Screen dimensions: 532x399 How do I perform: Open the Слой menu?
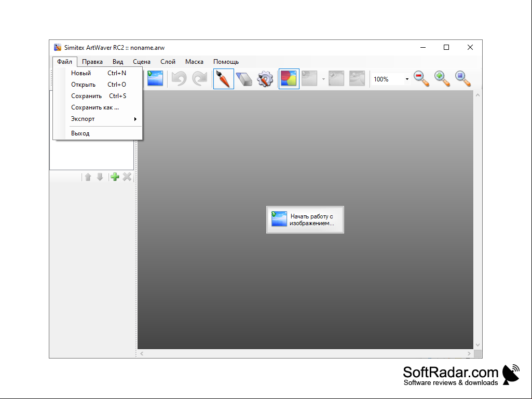point(168,62)
